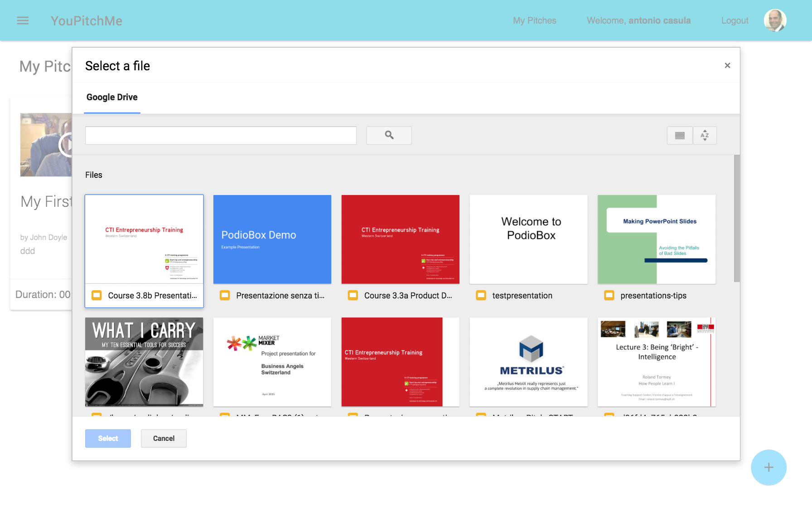812x508 pixels.
Task: Select the PodioBox Demo blue thumbnail
Action: pyautogui.click(x=272, y=239)
